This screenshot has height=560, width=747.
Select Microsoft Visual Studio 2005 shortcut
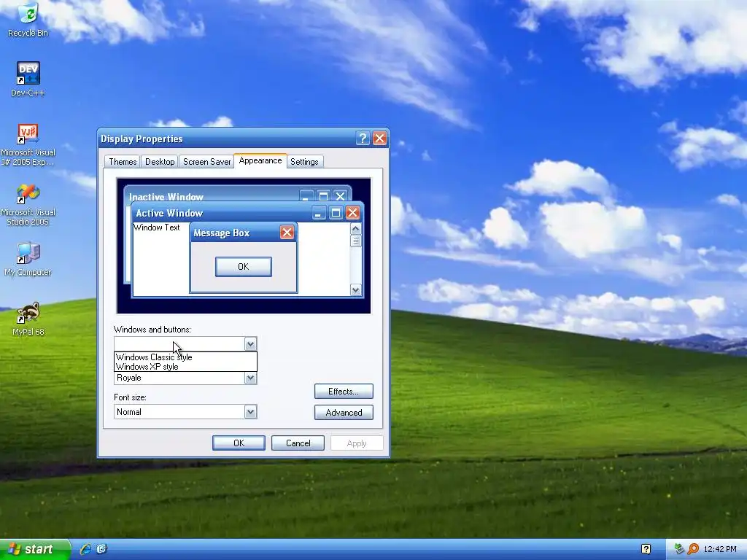28,205
